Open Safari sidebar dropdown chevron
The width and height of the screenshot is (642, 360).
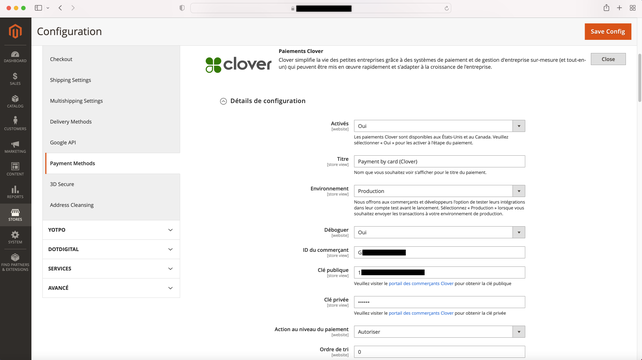[x=48, y=8]
